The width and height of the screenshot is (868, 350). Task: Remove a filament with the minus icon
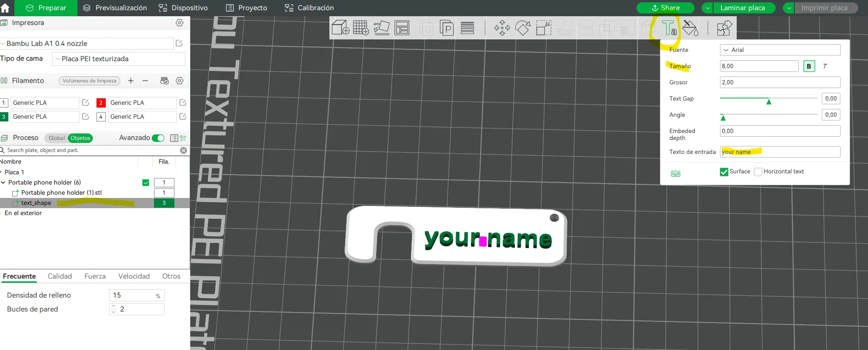[145, 81]
